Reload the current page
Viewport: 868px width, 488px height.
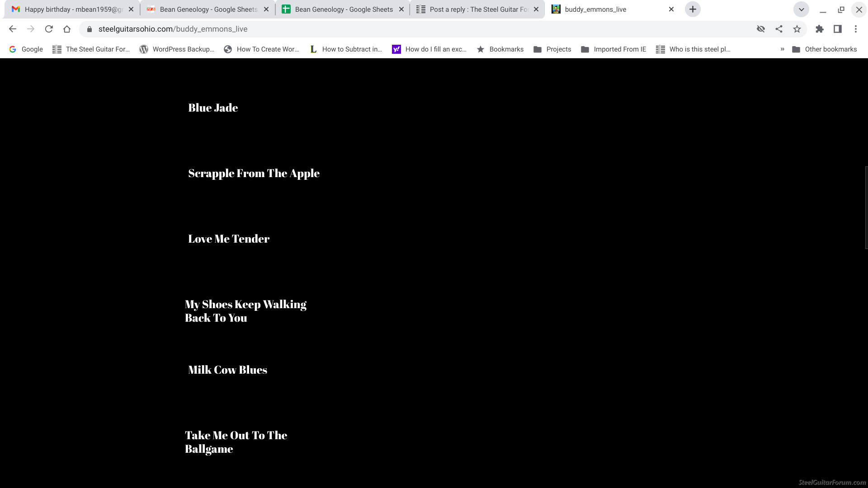pos(49,29)
